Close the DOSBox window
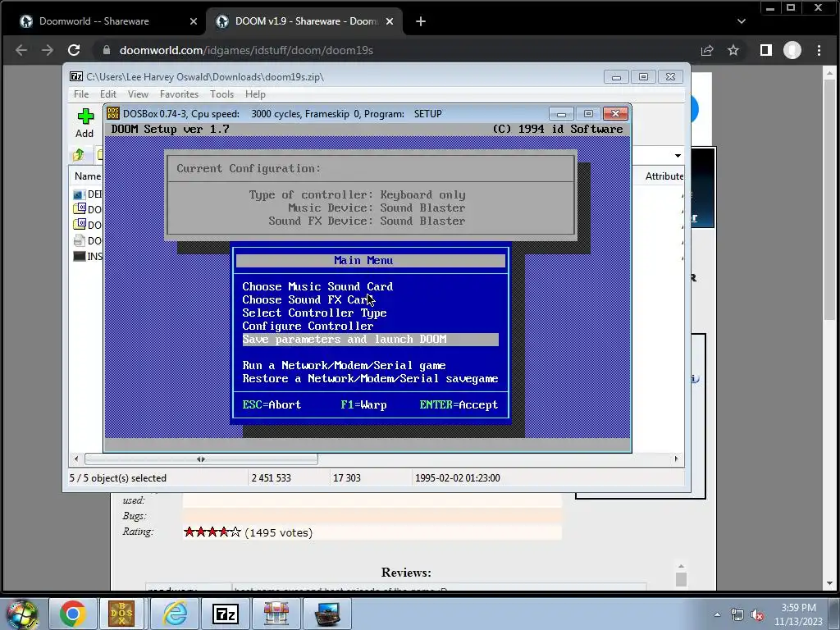 point(615,113)
